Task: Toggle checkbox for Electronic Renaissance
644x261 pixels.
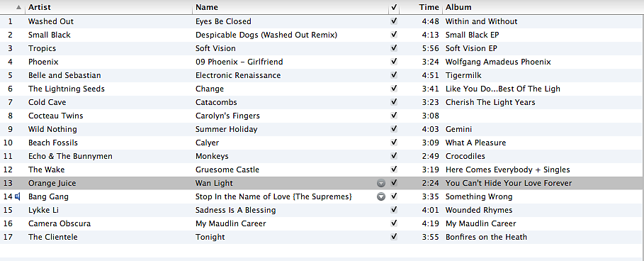Action: coord(395,75)
